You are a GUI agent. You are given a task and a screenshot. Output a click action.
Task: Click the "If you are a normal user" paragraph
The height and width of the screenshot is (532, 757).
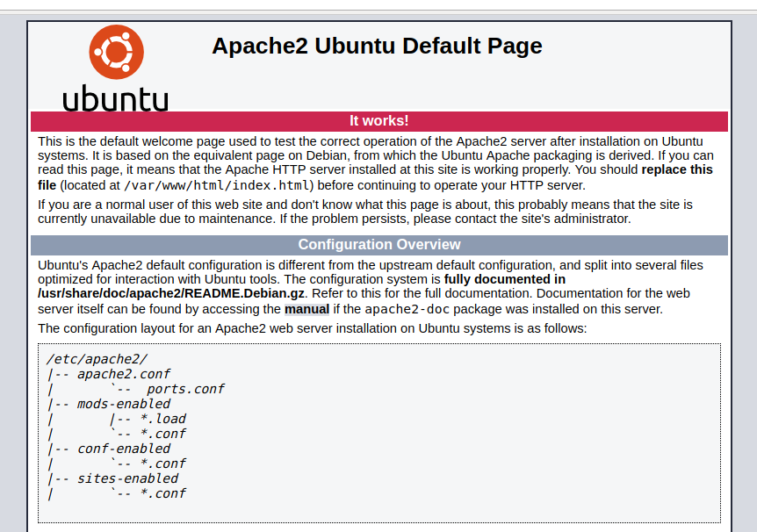pos(365,212)
